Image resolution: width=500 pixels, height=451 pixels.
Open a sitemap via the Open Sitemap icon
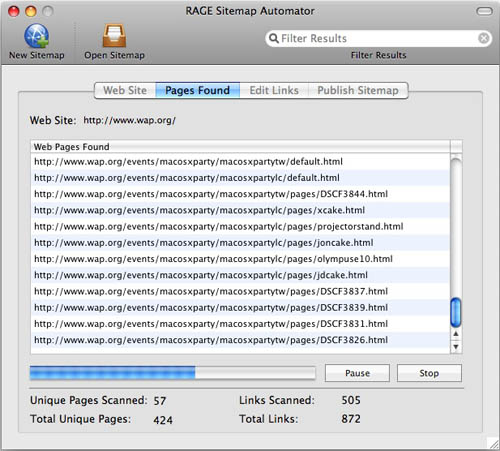pos(114,35)
